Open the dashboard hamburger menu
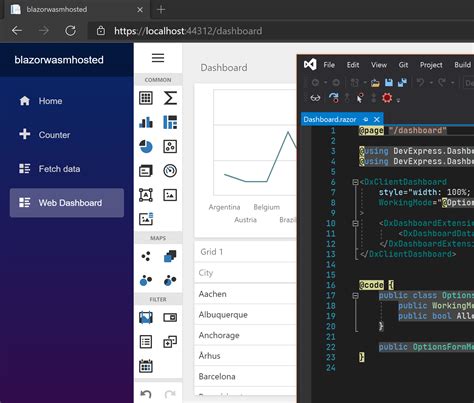Viewport: 474px width, 403px height. pyautogui.click(x=158, y=58)
